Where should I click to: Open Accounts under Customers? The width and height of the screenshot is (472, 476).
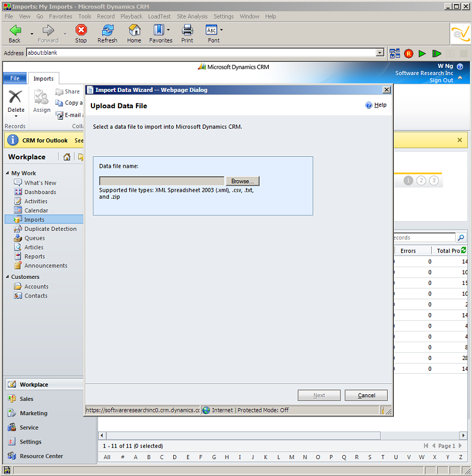point(37,286)
